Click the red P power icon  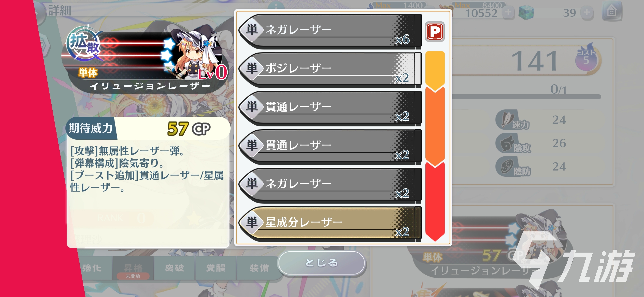(435, 32)
